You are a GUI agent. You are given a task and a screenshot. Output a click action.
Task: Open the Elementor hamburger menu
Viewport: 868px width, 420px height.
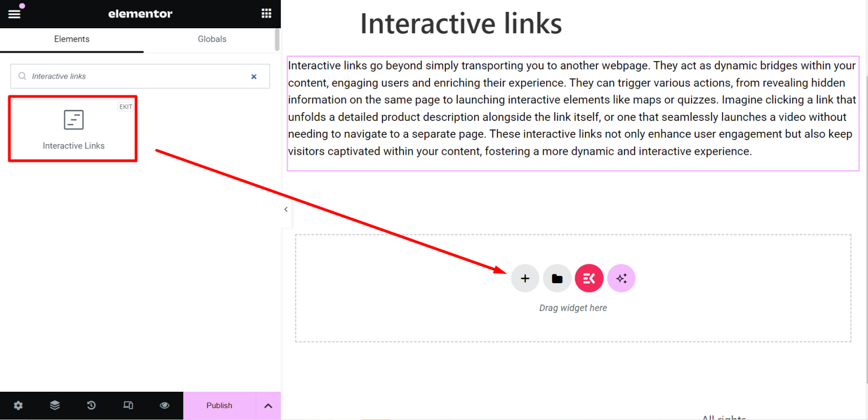tap(14, 13)
